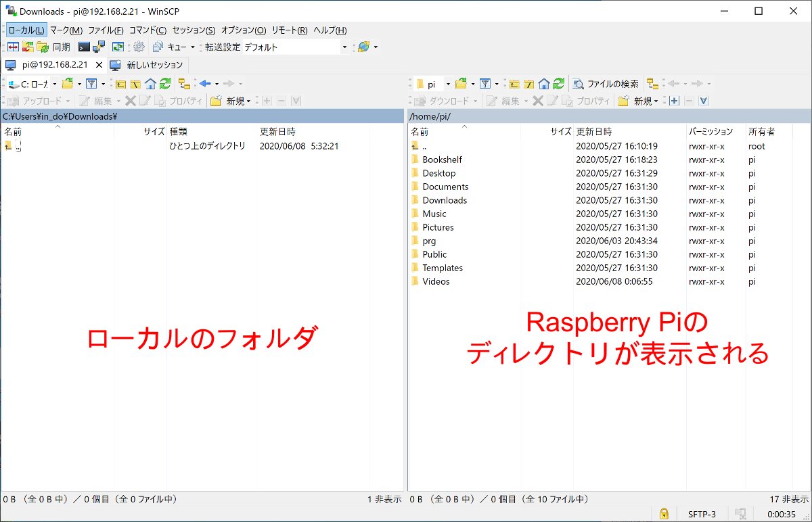812x522 pixels.
Task: Click the preferences gear icon
Action: coord(139,47)
